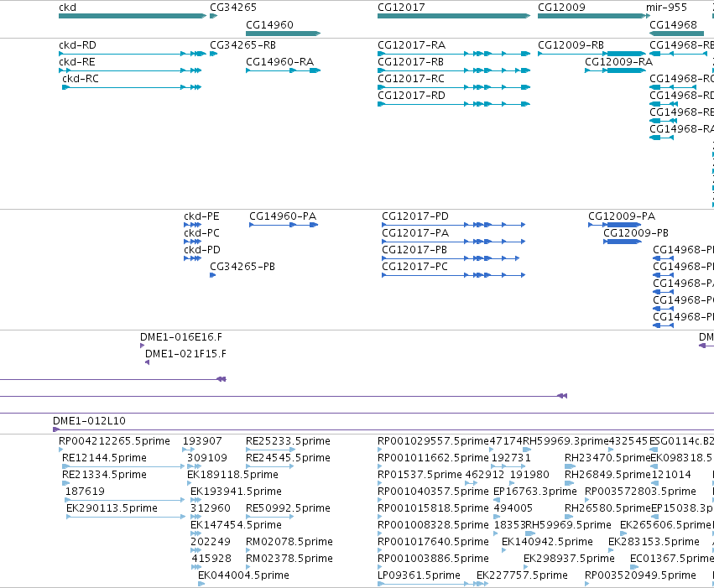Select EST EK227757.5prime
This screenshot has height=588, width=714.
pyautogui.click(x=523, y=575)
